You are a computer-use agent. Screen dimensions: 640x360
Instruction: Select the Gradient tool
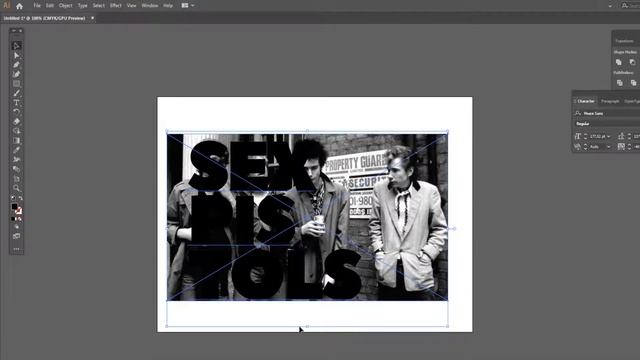[16, 140]
